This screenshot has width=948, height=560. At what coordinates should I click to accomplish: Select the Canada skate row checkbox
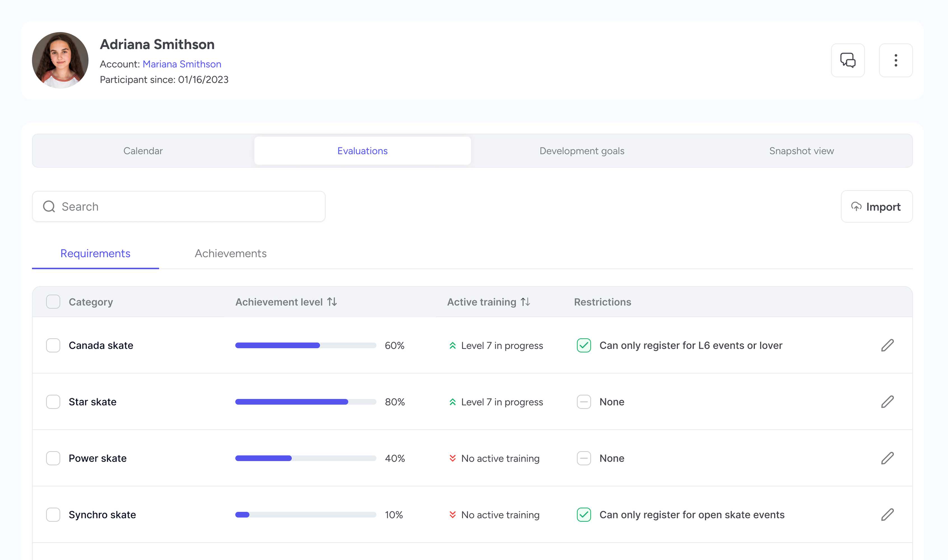53,345
